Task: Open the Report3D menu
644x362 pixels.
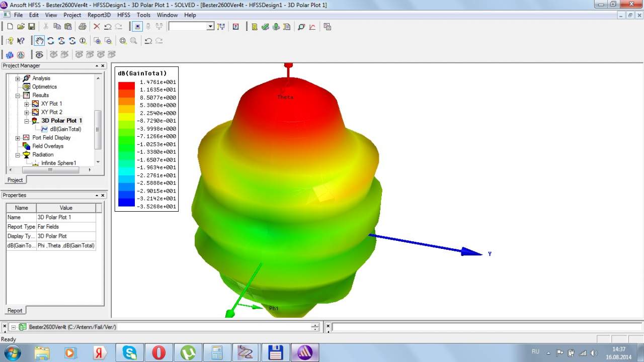Action: pyautogui.click(x=99, y=15)
